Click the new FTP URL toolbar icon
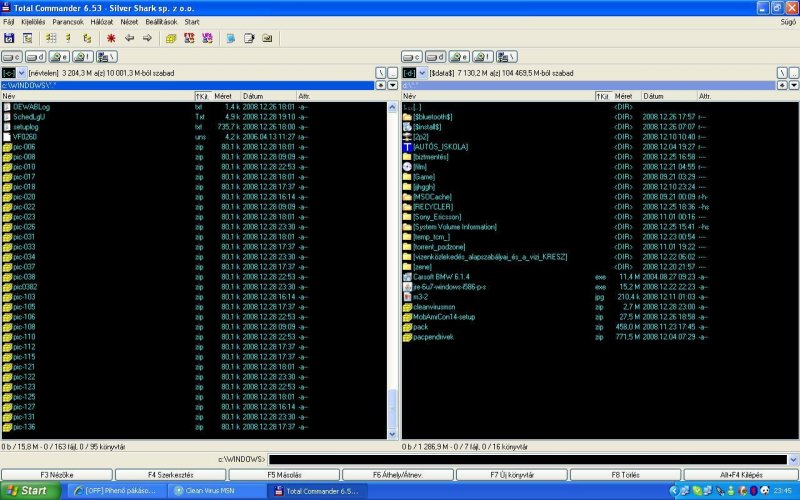 207,38
